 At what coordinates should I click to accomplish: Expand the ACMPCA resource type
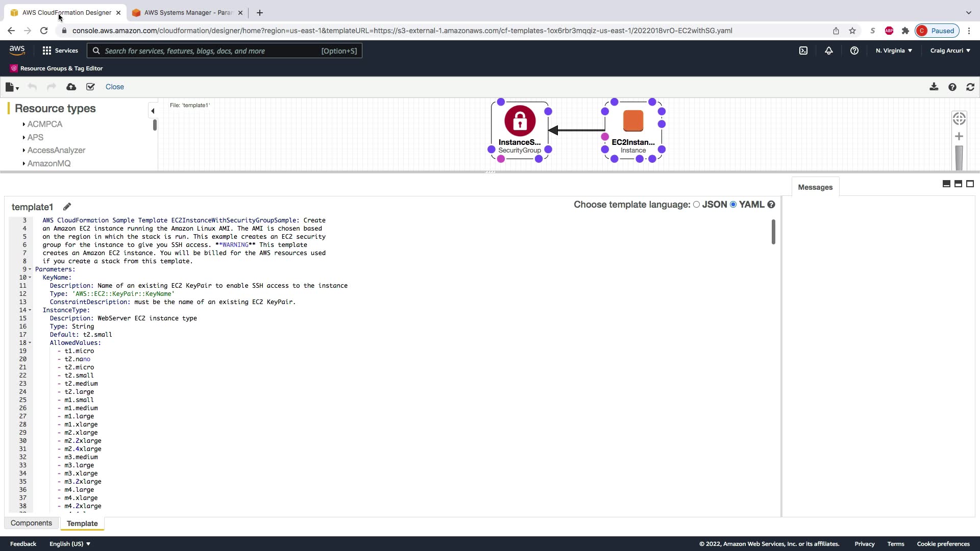[x=24, y=124]
